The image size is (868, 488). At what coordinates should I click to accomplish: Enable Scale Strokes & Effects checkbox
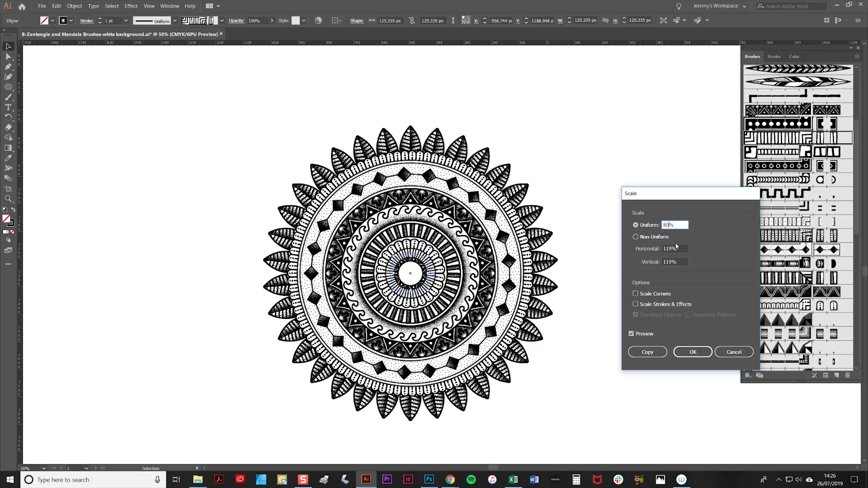click(x=635, y=304)
